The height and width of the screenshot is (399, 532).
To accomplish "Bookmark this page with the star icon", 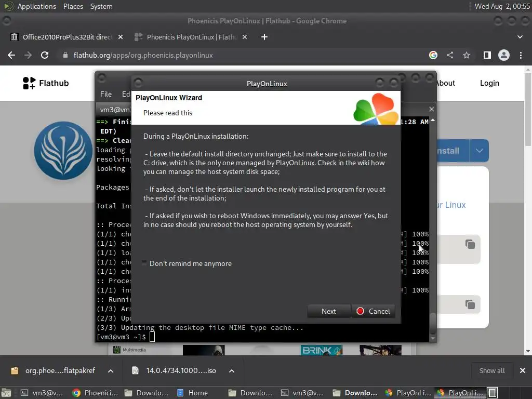I will (467, 55).
